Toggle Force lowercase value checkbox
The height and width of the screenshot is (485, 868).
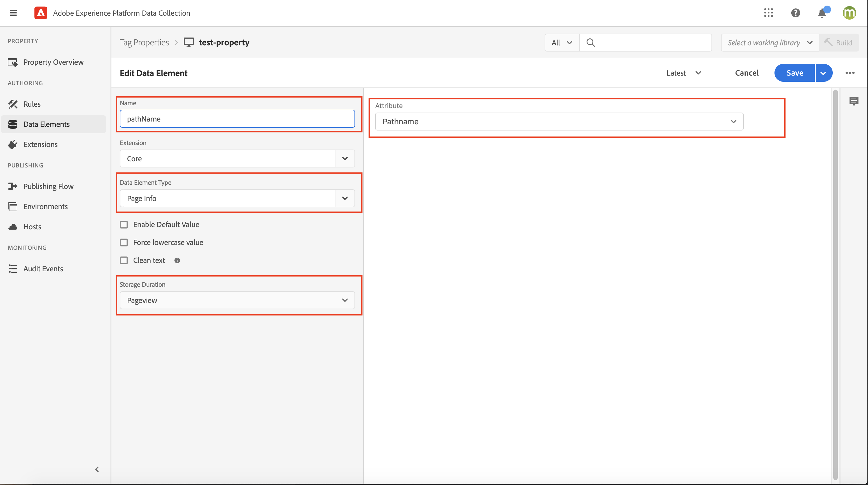click(x=123, y=242)
